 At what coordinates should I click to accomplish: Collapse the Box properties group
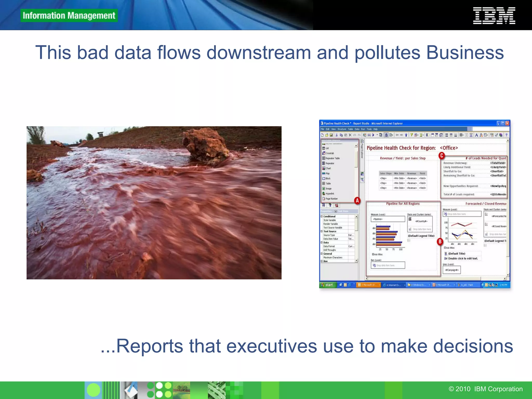[322, 261]
